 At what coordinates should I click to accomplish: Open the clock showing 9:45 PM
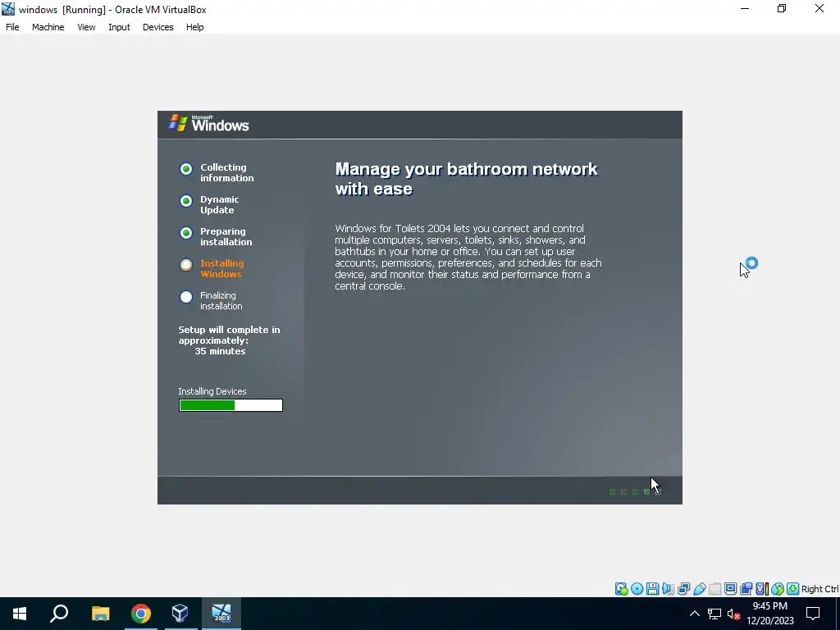point(769,614)
